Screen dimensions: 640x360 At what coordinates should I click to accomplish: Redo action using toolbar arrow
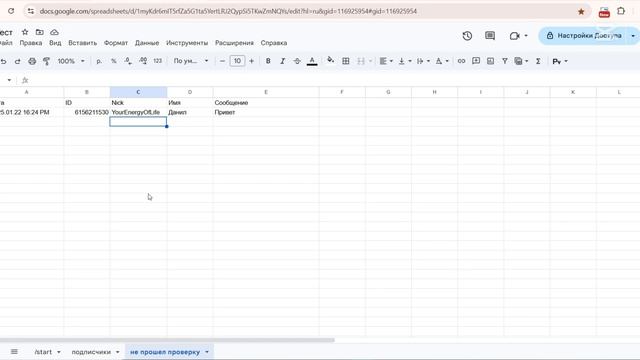tap(18, 61)
